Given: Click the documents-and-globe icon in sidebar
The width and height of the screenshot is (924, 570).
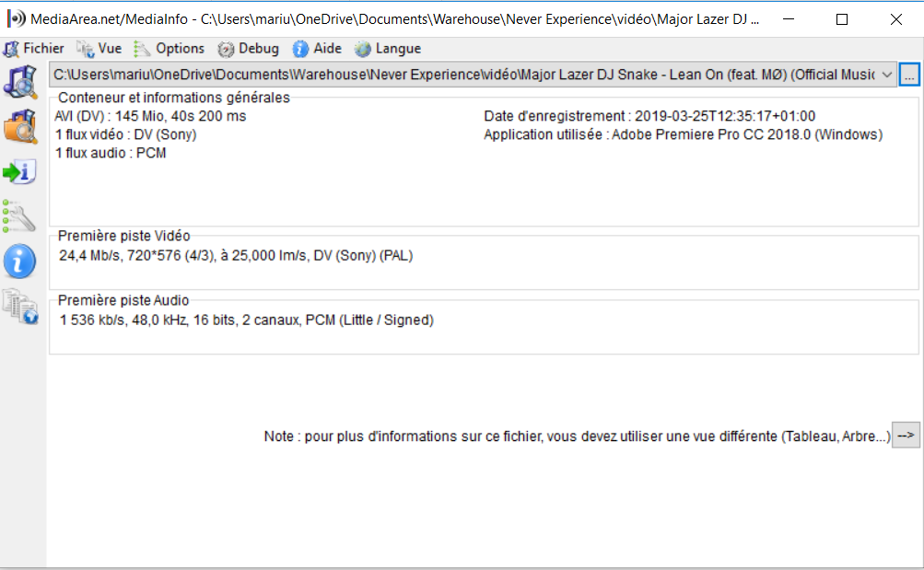Looking at the screenshot, I should [x=20, y=307].
